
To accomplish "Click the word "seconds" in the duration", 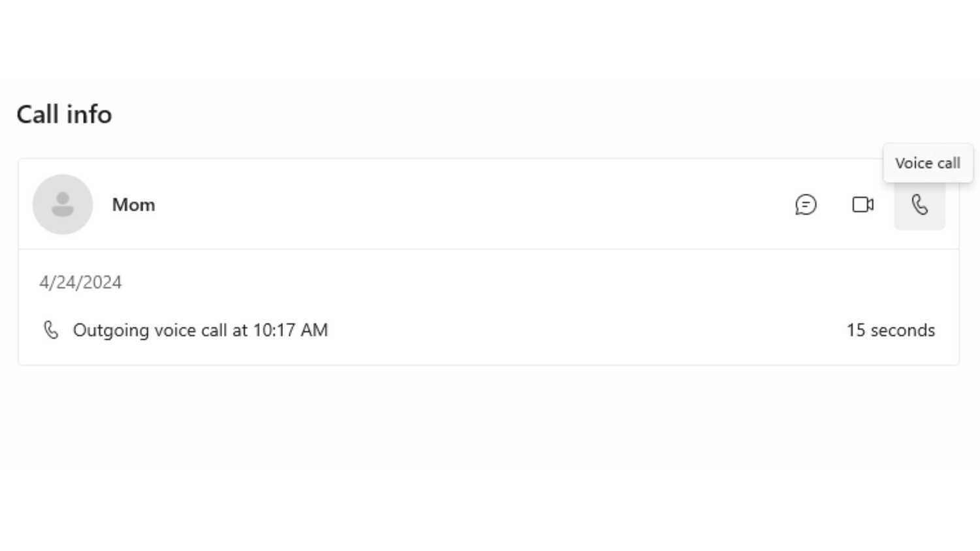I will tap(902, 330).
